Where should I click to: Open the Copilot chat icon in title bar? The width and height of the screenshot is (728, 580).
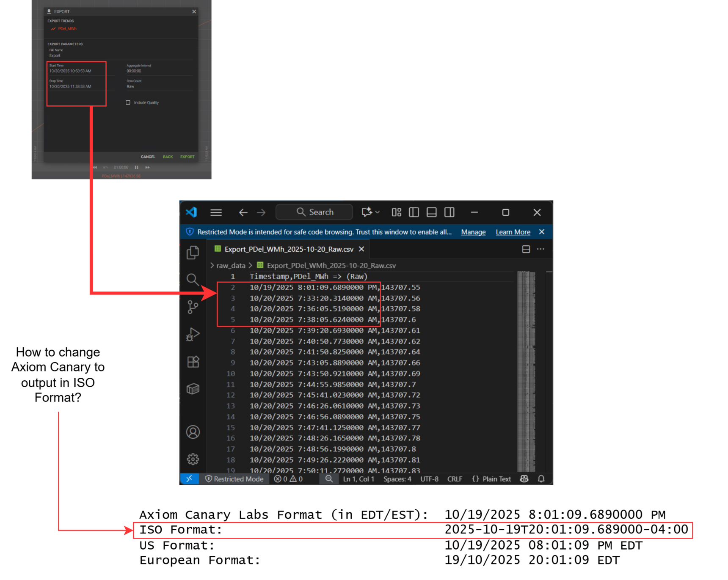(x=367, y=212)
